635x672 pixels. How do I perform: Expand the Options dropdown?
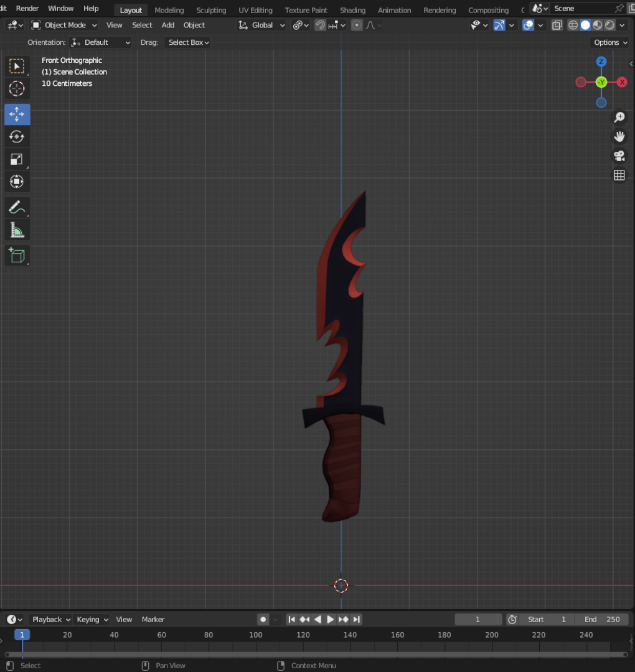611,42
